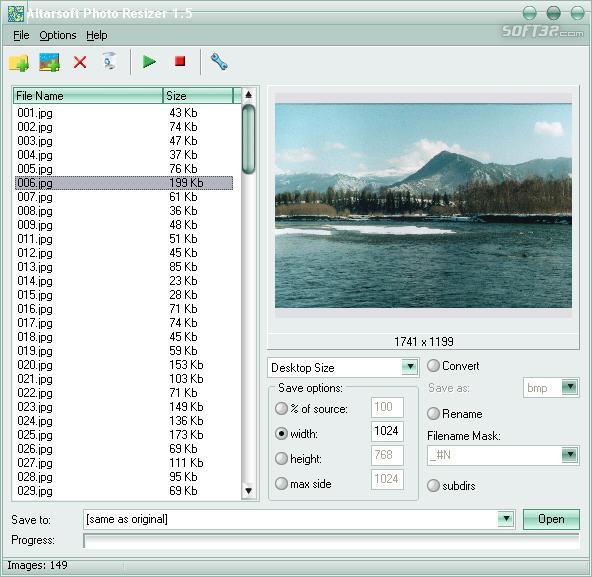The height and width of the screenshot is (577, 592).
Task: Expand the Desktop Size dropdown
Action: pos(410,367)
